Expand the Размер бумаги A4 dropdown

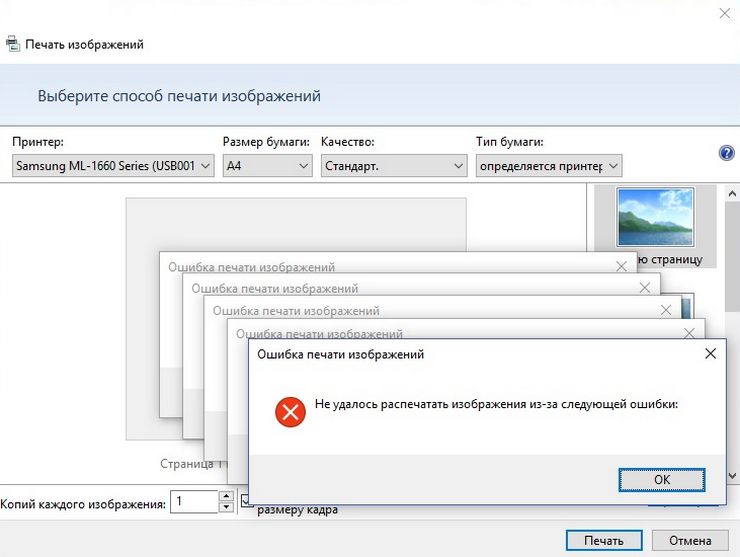(x=267, y=166)
